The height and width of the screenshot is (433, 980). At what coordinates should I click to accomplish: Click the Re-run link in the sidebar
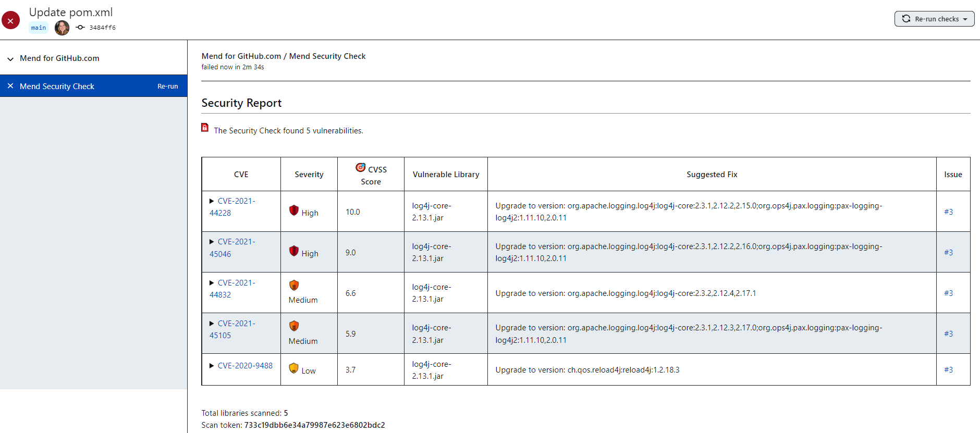(167, 86)
